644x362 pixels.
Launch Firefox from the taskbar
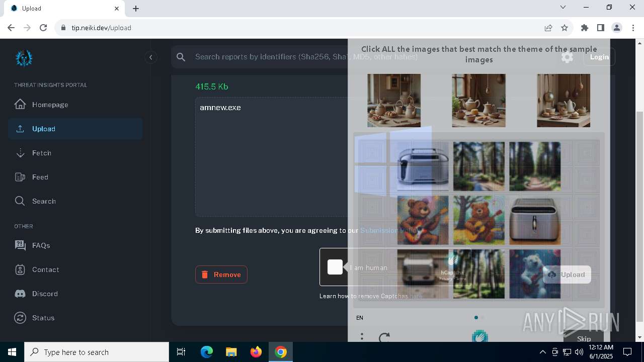coord(256,352)
